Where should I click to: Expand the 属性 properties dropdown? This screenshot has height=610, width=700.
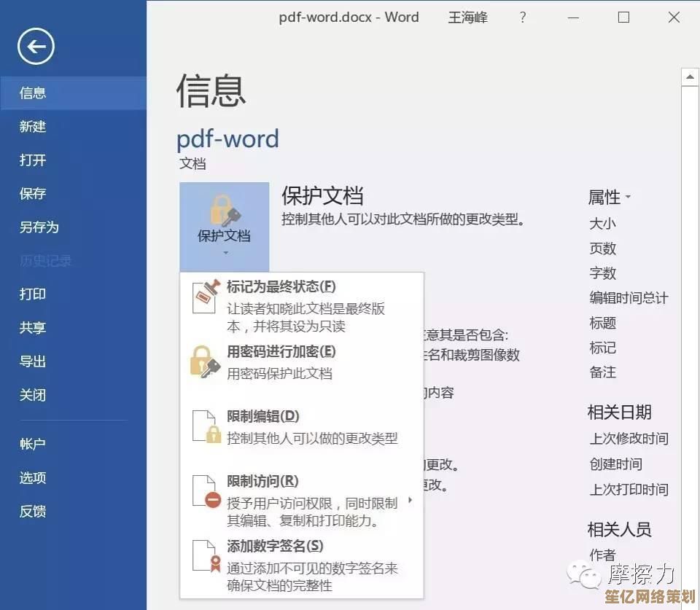click(628, 196)
